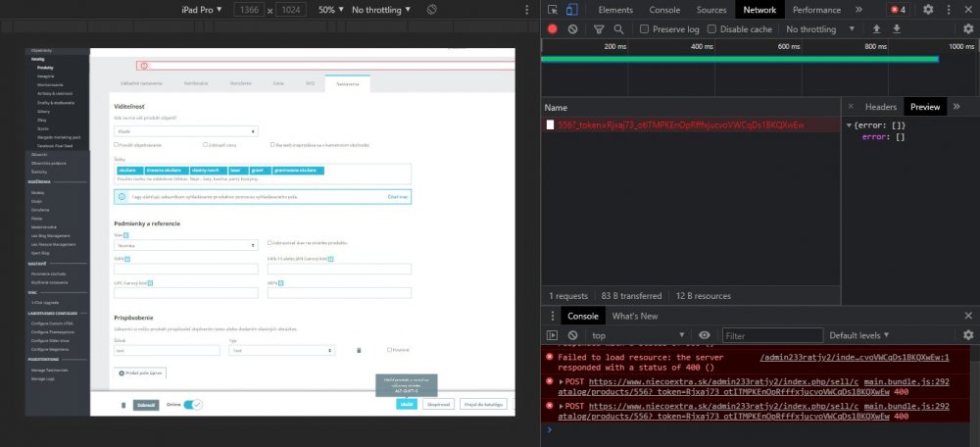The height and width of the screenshot is (447, 980).
Task: Click the console Filter input field
Action: [772, 335]
